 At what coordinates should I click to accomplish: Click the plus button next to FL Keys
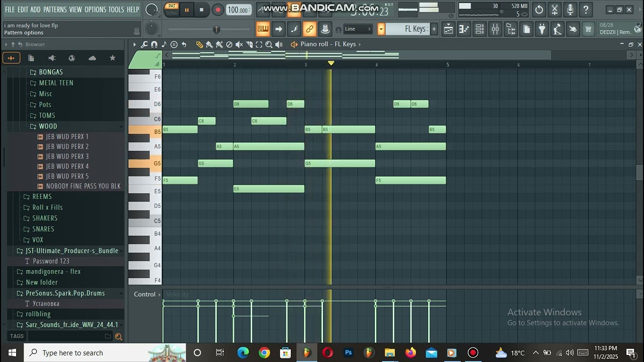click(x=434, y=29)
